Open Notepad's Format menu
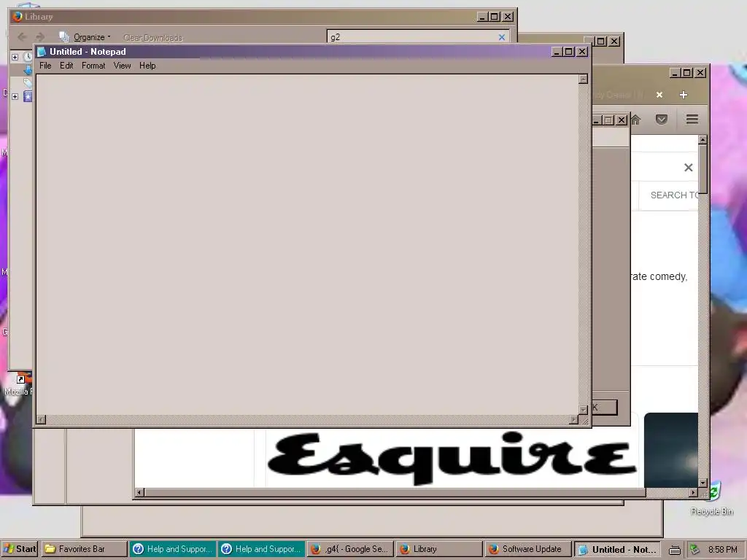The image size is (747, 560). point(93,66)
